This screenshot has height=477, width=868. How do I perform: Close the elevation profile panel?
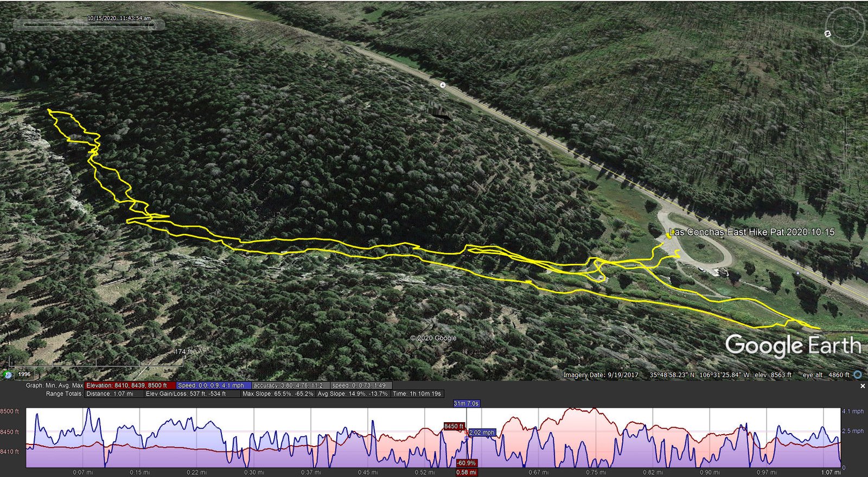pos(863,386)
